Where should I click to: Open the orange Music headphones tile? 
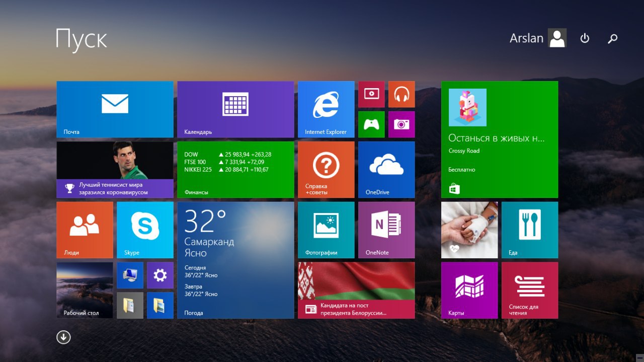point(401,94)
